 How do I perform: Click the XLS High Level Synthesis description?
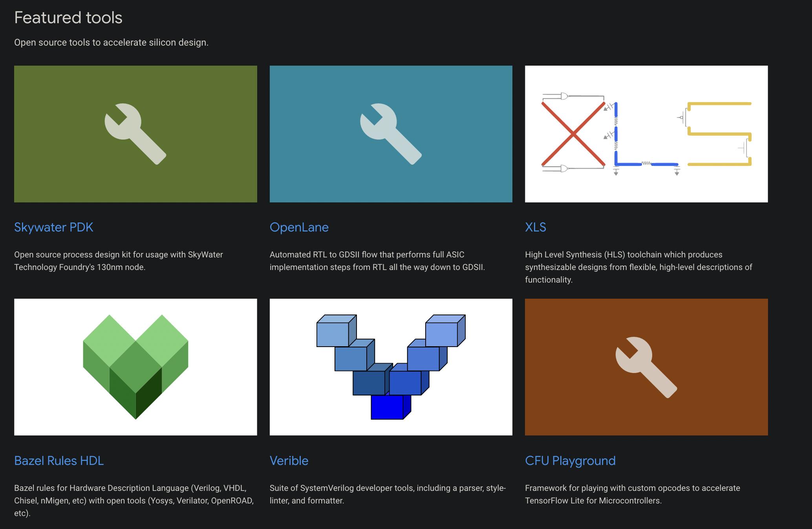tap(638, 267)
